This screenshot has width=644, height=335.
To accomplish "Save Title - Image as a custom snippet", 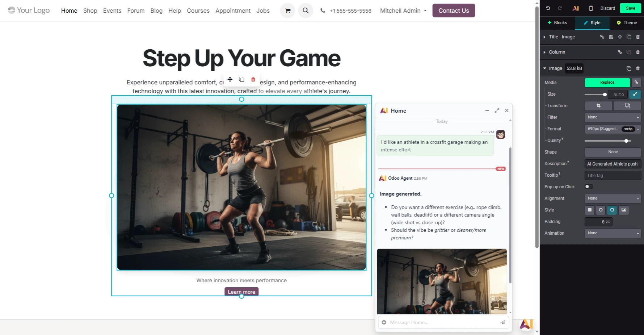I will pos(611,37).
